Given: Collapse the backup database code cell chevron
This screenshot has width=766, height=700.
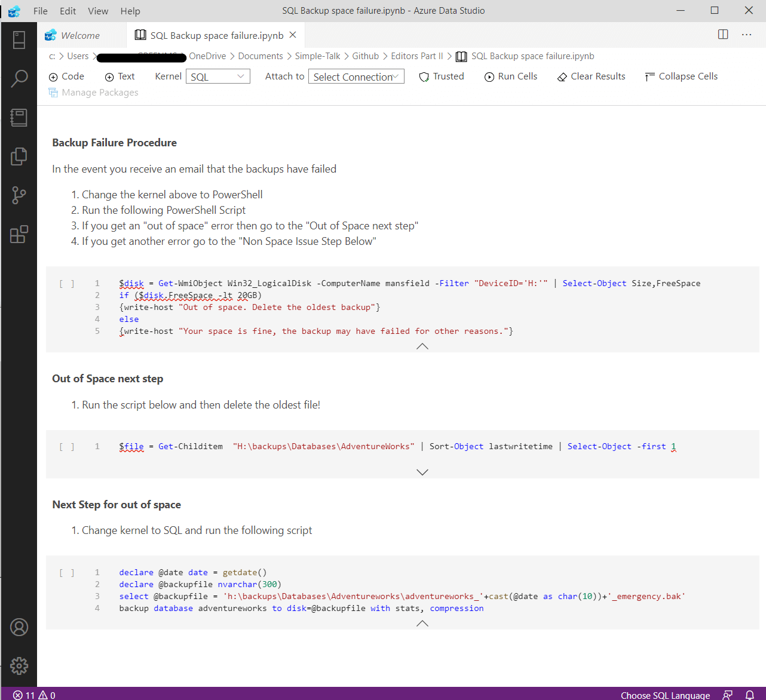Looking at the screenshot, I should [x=422, y=623].
